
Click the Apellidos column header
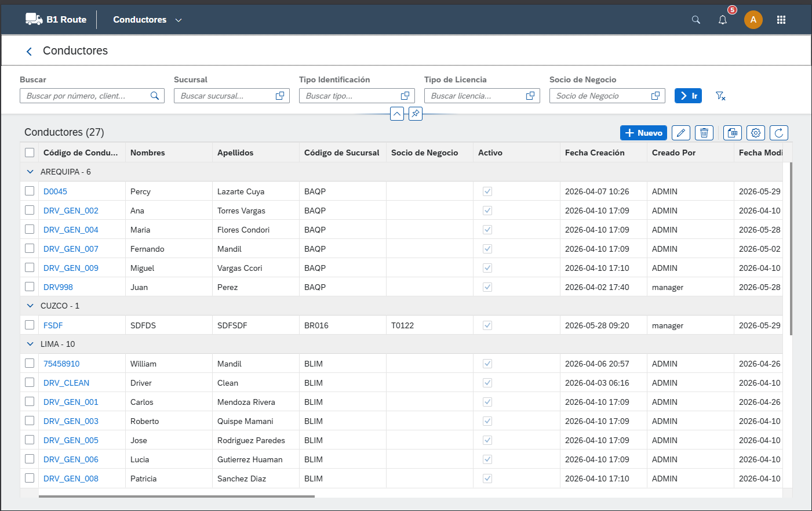256,153
